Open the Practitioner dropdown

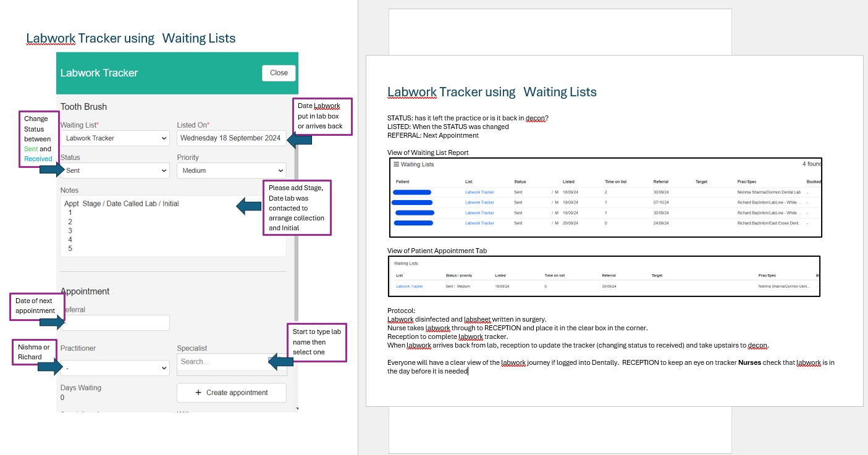click(x=115, y=368)
